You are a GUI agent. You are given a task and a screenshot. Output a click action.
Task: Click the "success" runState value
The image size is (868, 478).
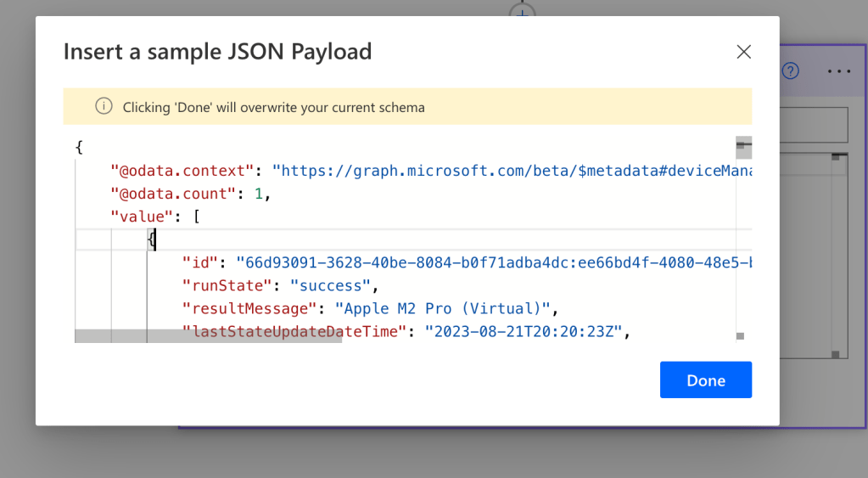tap(330, 285)
